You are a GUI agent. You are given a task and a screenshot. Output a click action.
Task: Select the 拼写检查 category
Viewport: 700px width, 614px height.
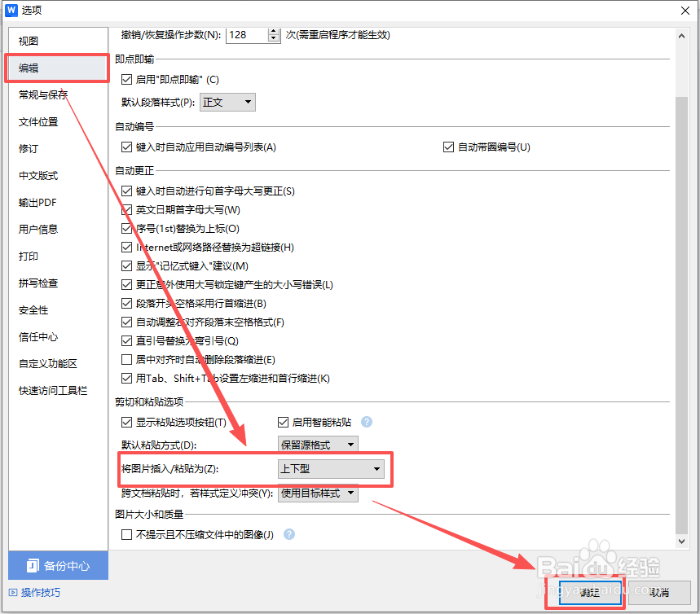58,283
